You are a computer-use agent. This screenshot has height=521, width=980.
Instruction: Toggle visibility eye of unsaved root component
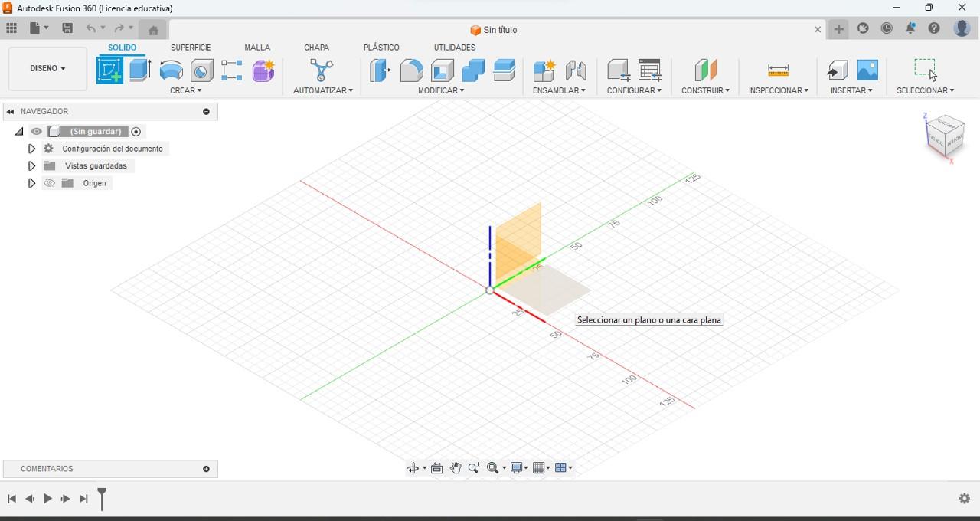click(36, 132)
